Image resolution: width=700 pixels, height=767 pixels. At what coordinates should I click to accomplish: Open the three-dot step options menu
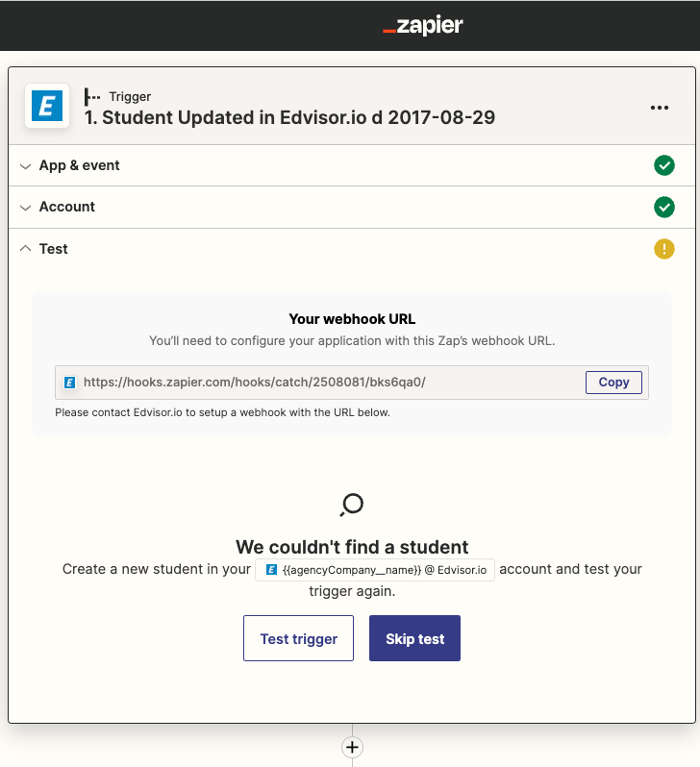[659, 108]
